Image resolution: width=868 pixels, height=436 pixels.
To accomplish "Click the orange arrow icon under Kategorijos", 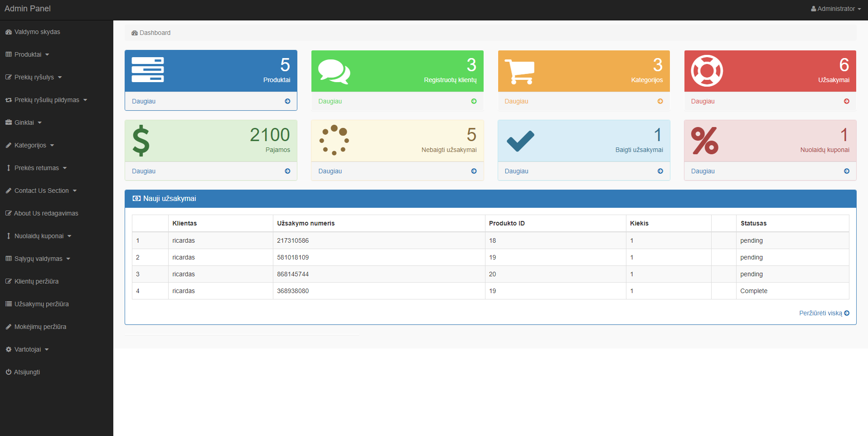I will [660, 101].
